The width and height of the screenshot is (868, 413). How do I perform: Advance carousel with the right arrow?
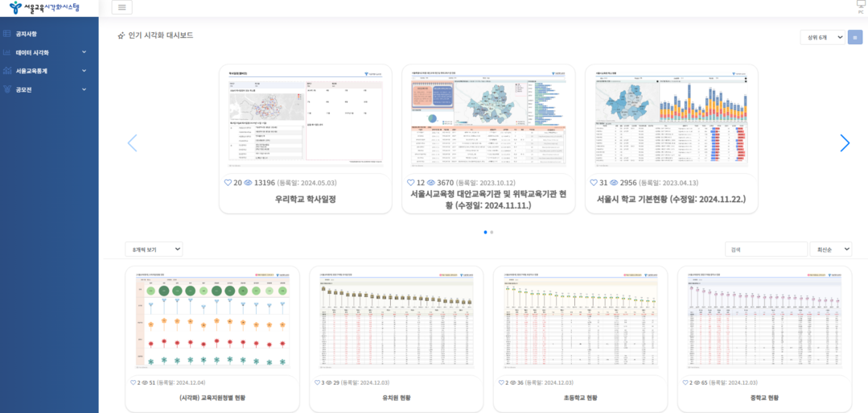(x=845, y=143)
